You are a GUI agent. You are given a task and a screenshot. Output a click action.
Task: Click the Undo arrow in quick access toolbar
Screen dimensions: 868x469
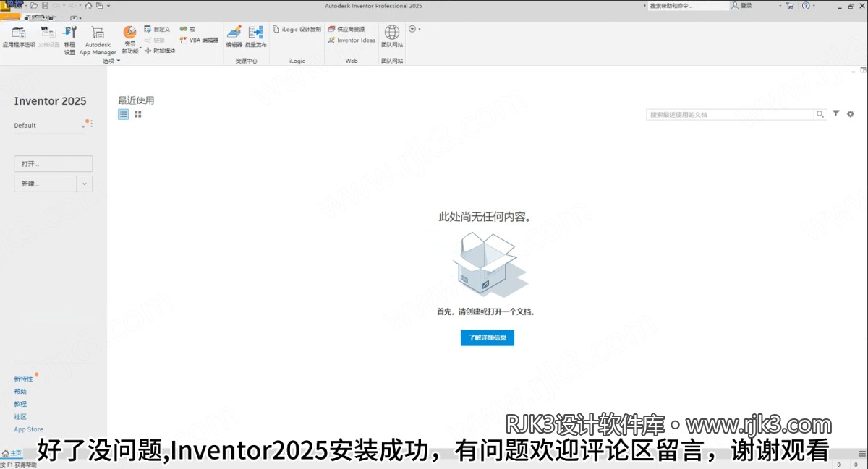click(x=56, y=5)
